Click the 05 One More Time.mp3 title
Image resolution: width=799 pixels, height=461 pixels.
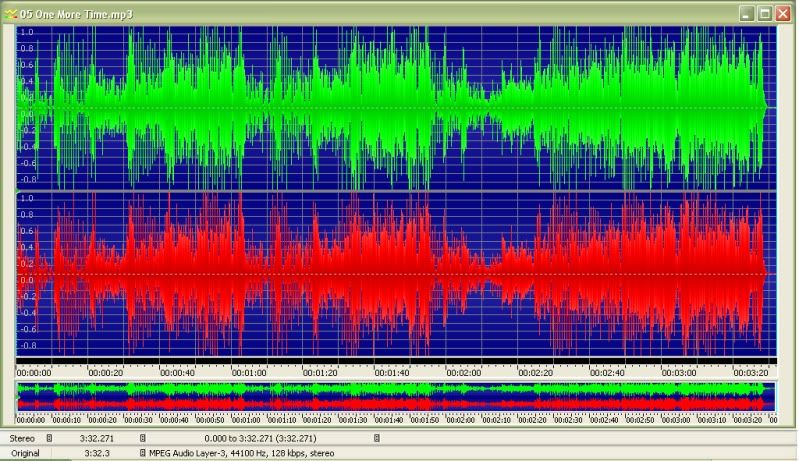pyautogui.click(x=76, y=14)
